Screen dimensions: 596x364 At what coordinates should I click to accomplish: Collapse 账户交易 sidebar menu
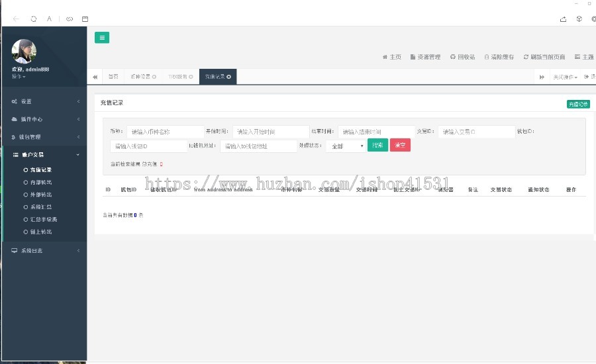coord(44,155)
